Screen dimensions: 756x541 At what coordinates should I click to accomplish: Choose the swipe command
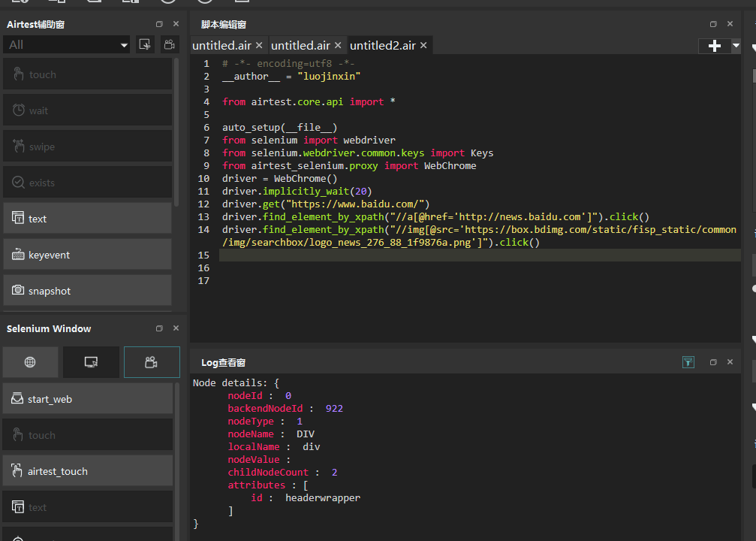pyautogui.click(x=87, y=147)
